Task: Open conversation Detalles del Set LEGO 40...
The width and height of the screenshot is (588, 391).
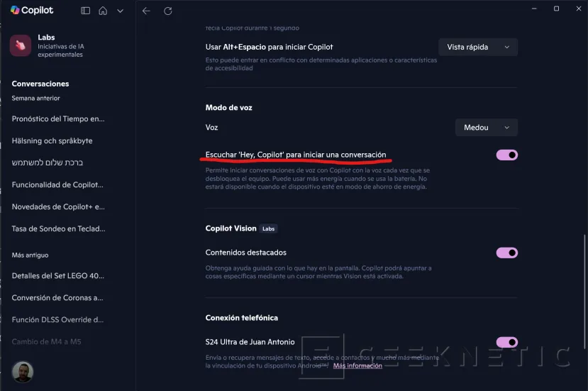Action: [x=58, y=276]
